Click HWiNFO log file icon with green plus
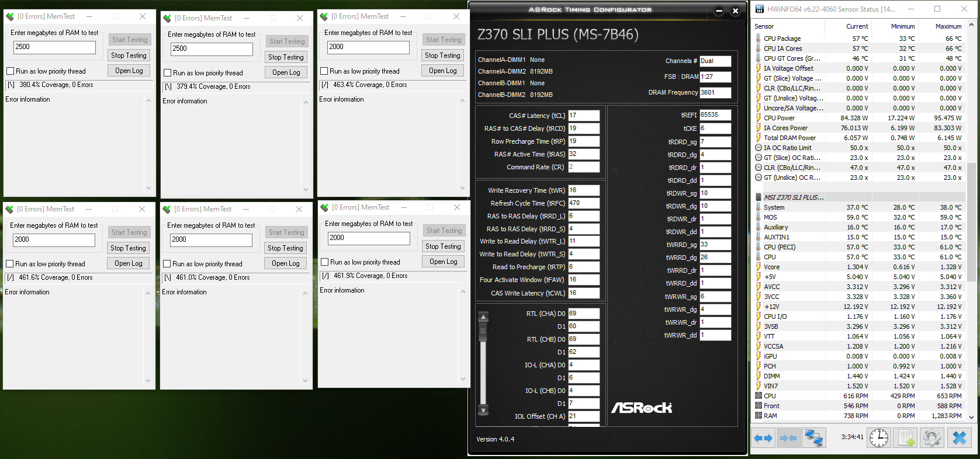 tap(905, 437)
